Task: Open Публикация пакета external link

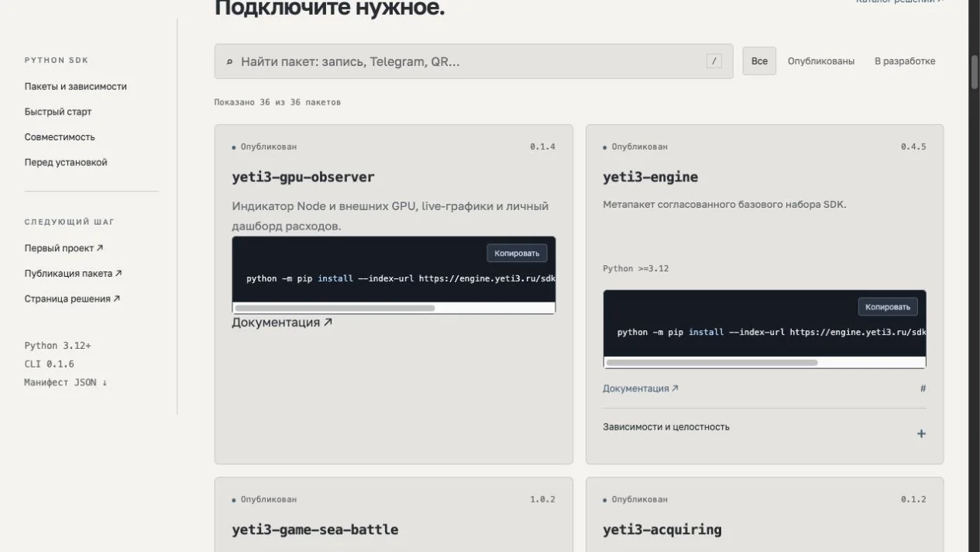Action: point(73,274)
